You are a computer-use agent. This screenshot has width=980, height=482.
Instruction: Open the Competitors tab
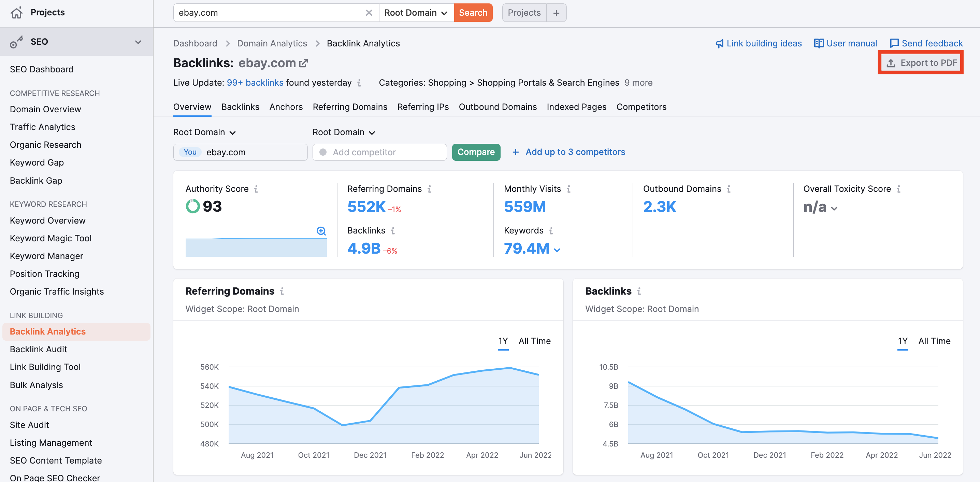tap(641, 108)
